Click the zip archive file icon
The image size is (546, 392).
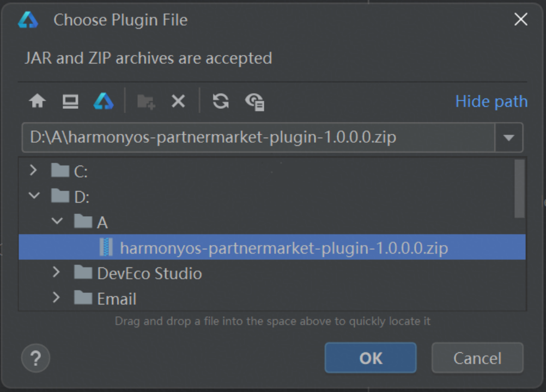coord(106,247)
